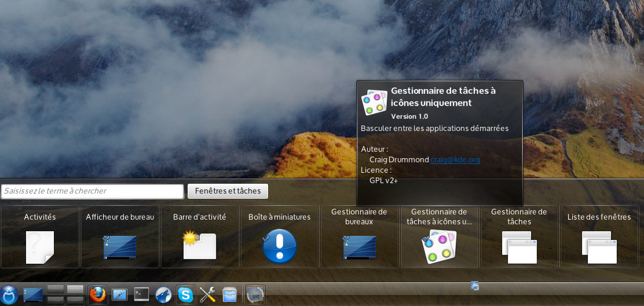Open the monitor with wrench settings icon
The height and width of the screenshot is (306, 644).
pyautogui.click(x=119, y=294)
